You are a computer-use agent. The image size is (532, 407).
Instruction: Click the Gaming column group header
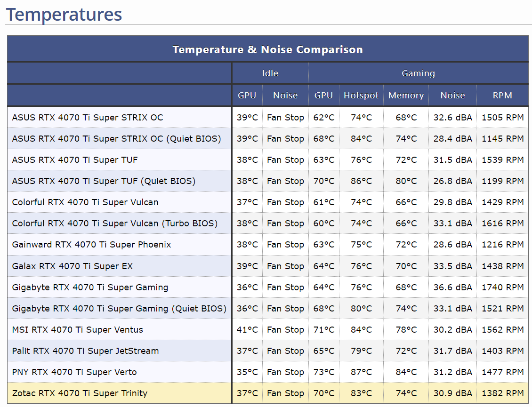(x=418, y=73)
